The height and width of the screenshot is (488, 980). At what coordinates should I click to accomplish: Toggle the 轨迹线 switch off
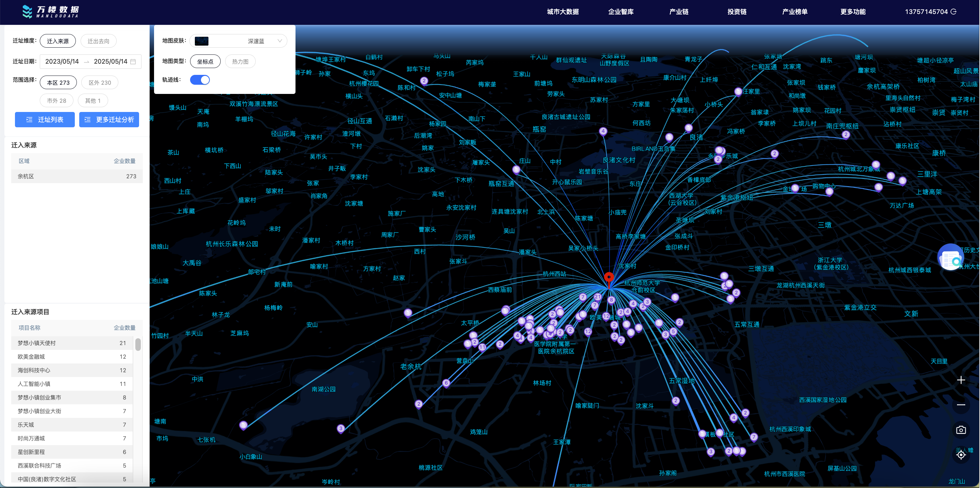200,80
